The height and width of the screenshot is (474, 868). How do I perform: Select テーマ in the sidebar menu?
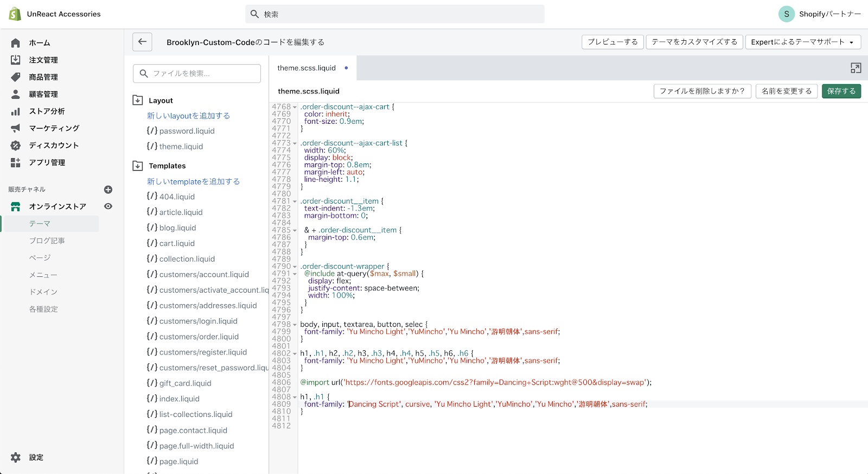(x=40, y=224)
